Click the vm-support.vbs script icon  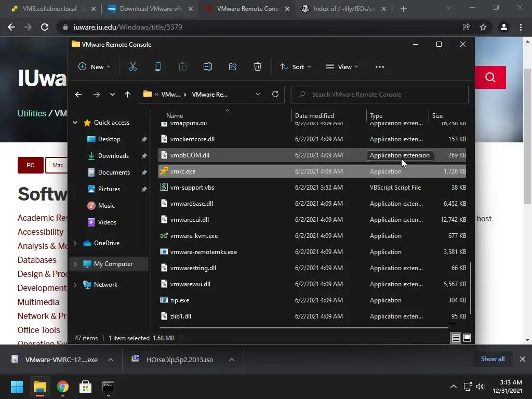point(164,187)
